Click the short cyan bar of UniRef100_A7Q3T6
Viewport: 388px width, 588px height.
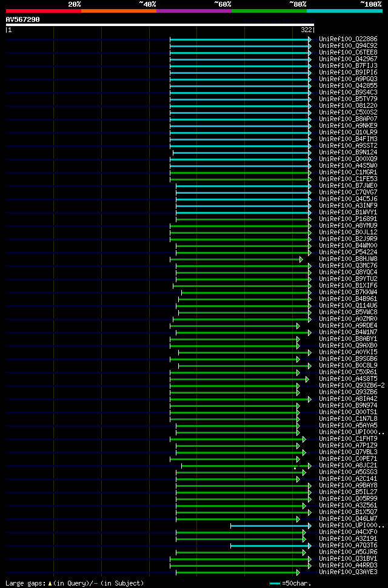pyautogui.click(x=271, y=546)
